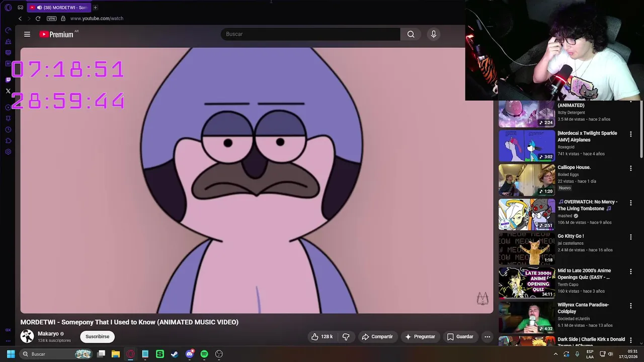This screenshot has width=644, height=362.
Task: Open Spotify from the taskbar
Action: click(204, 354)
